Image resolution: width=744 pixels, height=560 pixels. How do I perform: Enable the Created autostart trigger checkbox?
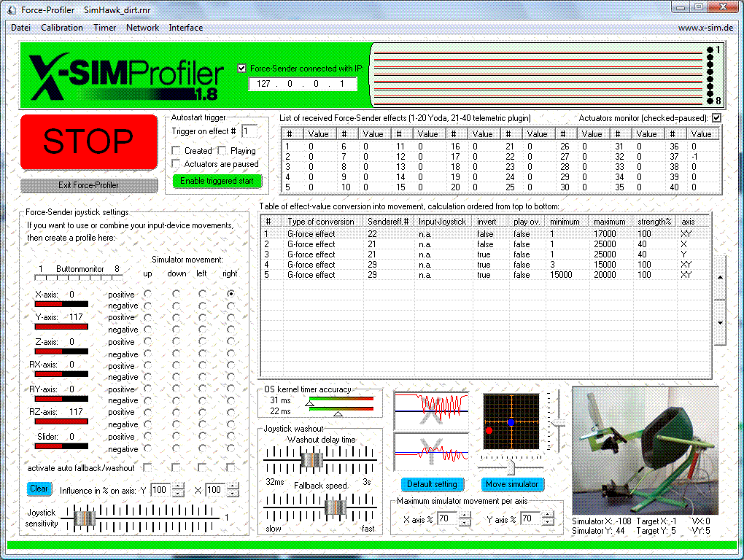coord(176,150)
